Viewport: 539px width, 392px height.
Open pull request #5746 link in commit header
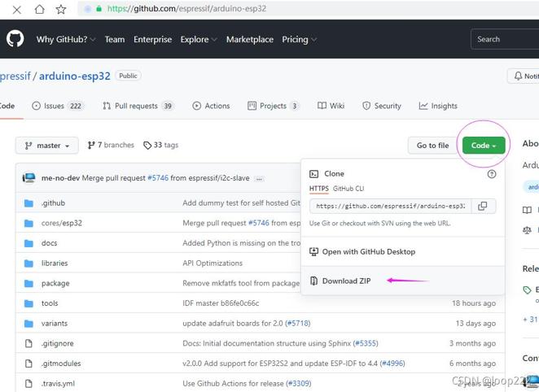[158, 178]
